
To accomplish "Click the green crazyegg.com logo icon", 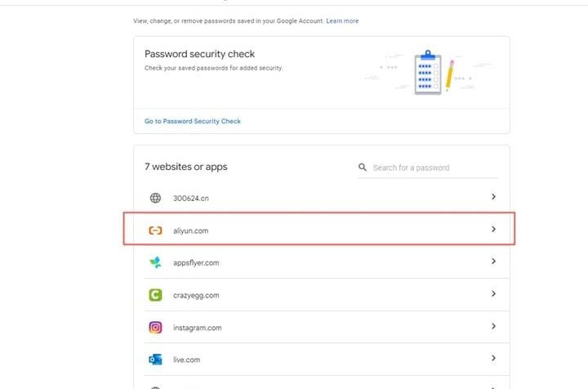I will tap(155, 295).
